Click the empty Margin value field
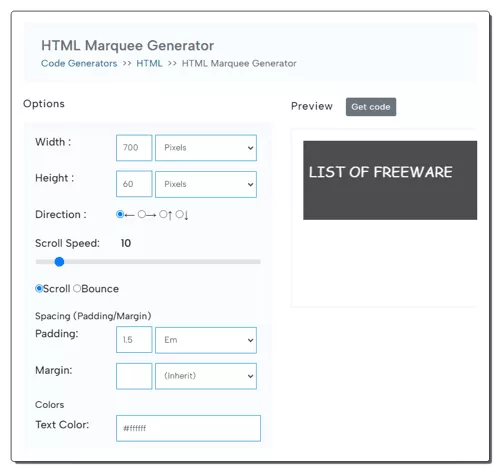 (134, 376)
